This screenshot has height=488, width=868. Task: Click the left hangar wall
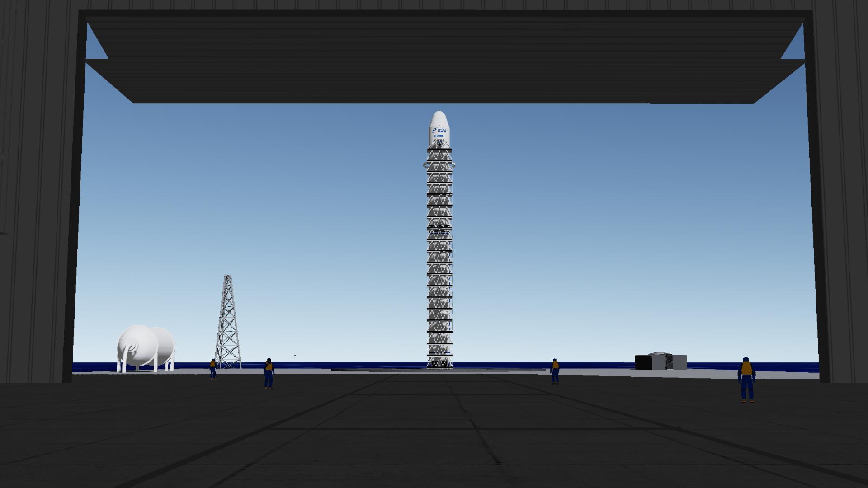tap(36, 203)
